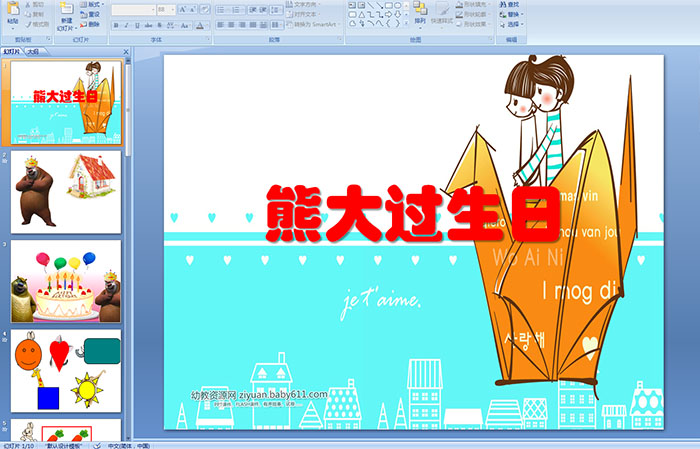Delete the slide with 删除
Image resolution: width=700 pixels, height=449 pixels.
[90, 24]
